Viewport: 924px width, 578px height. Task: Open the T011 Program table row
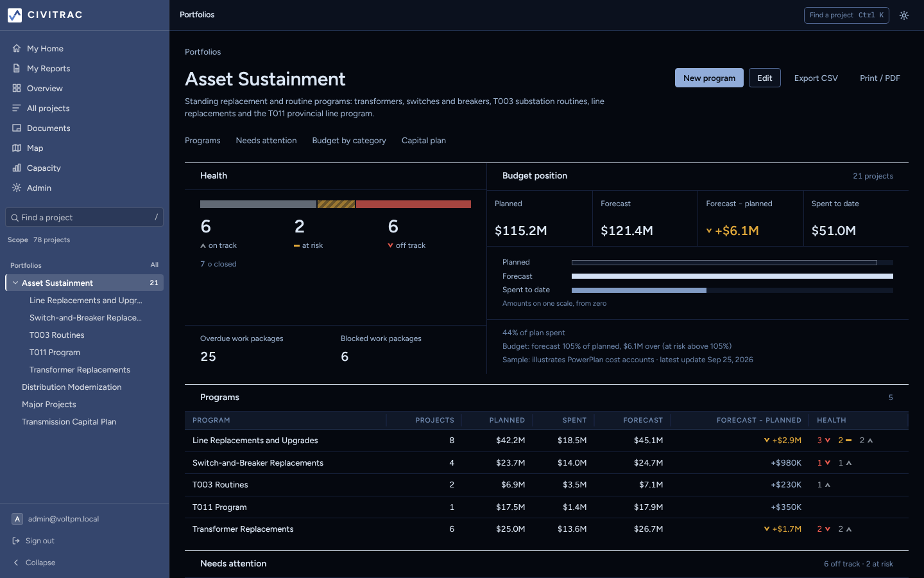point(547,507)
